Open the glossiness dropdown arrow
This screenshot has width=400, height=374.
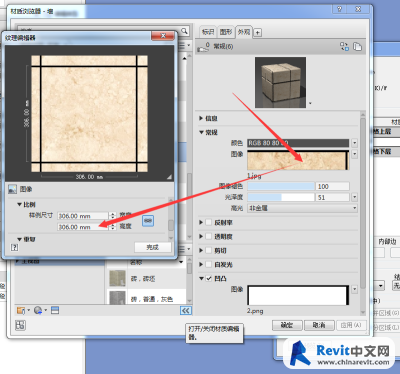354,197
